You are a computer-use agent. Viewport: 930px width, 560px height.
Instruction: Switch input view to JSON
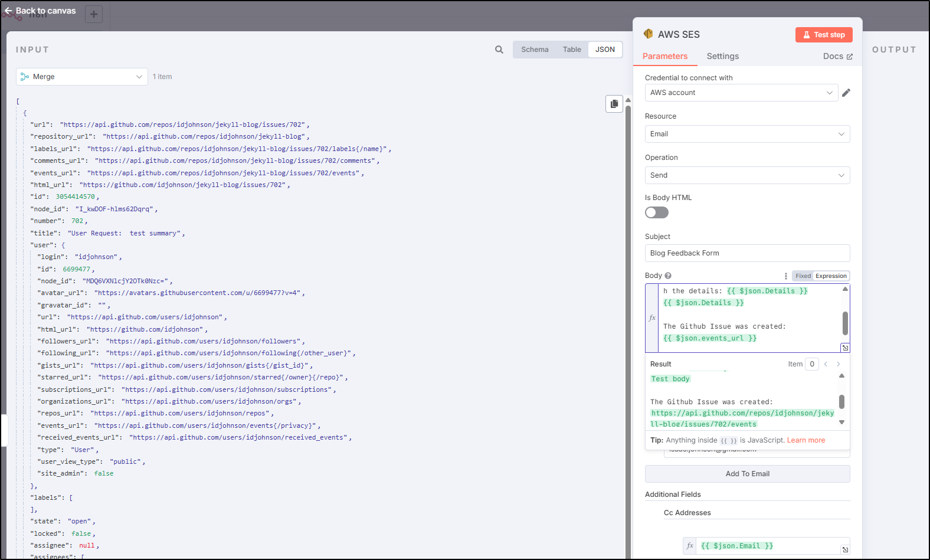605,50
